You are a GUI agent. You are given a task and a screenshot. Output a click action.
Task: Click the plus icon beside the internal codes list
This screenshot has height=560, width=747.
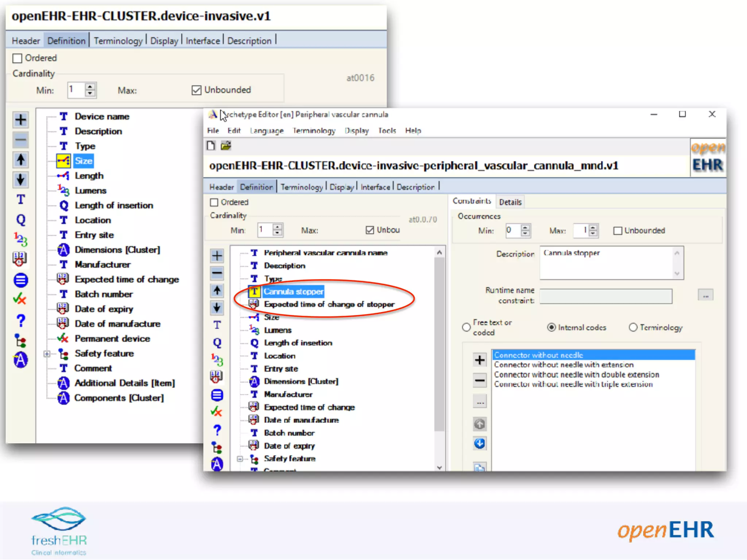tap(479, 360)
